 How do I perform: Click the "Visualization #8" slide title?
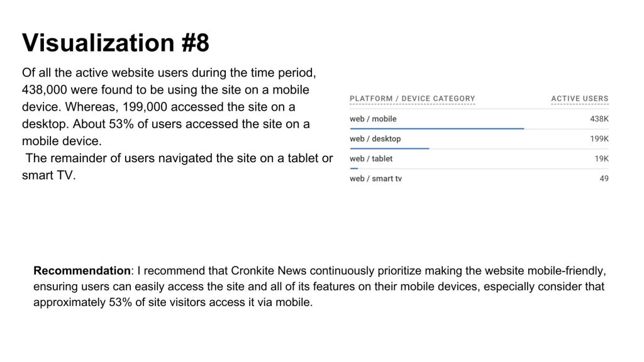point(116,43)
